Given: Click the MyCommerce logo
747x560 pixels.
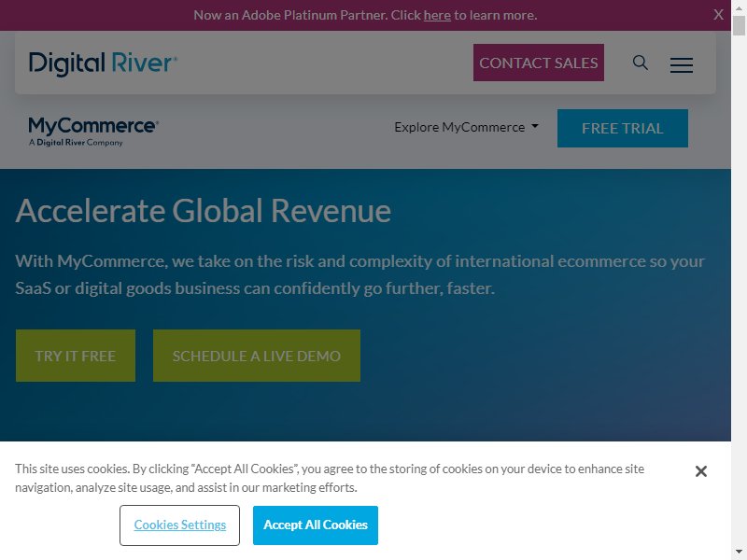Looking at the screenshot, I should point(93,132).
